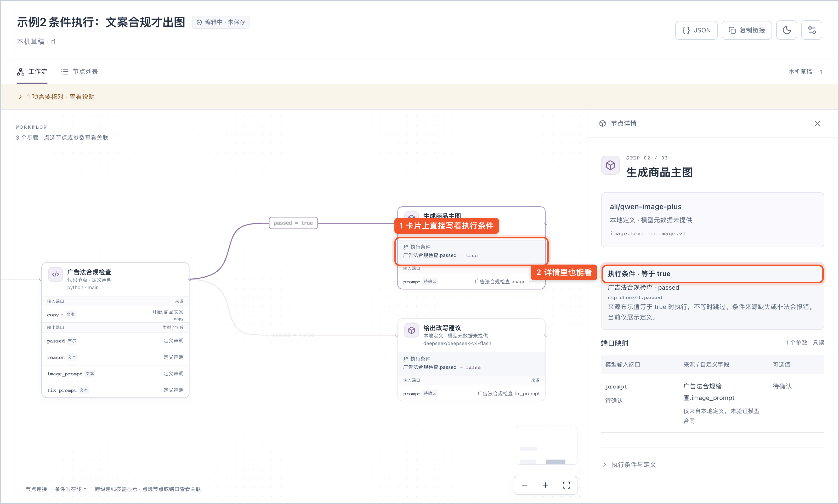Select the code icon on 广告法合规检查 node
839x504 pixels.
point(56,274)
